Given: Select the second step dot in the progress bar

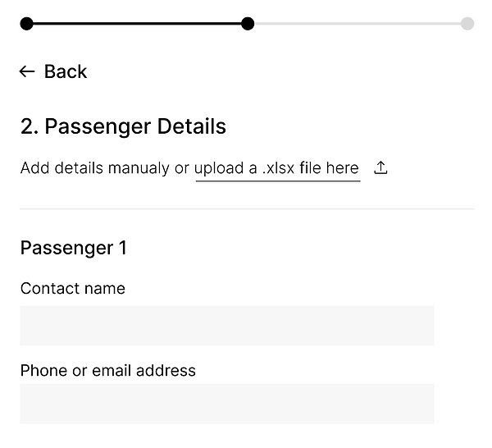Looking at the screenshot, I should coord(248,24).
